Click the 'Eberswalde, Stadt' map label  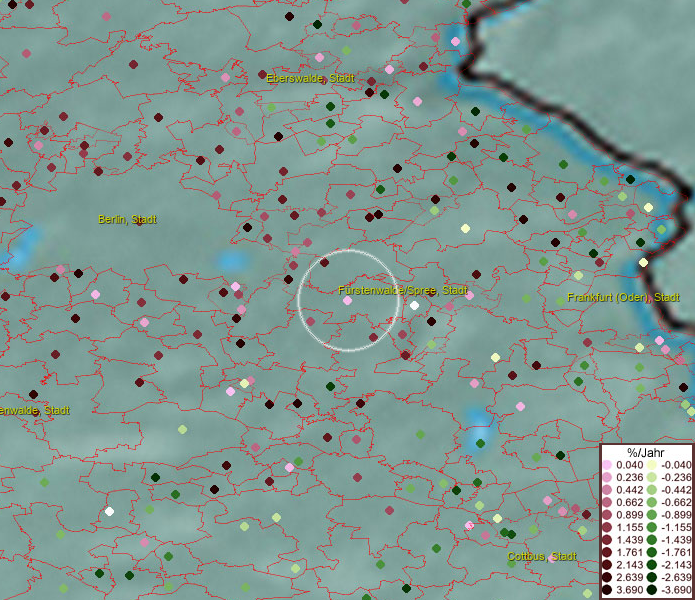(x=310, y=78)
